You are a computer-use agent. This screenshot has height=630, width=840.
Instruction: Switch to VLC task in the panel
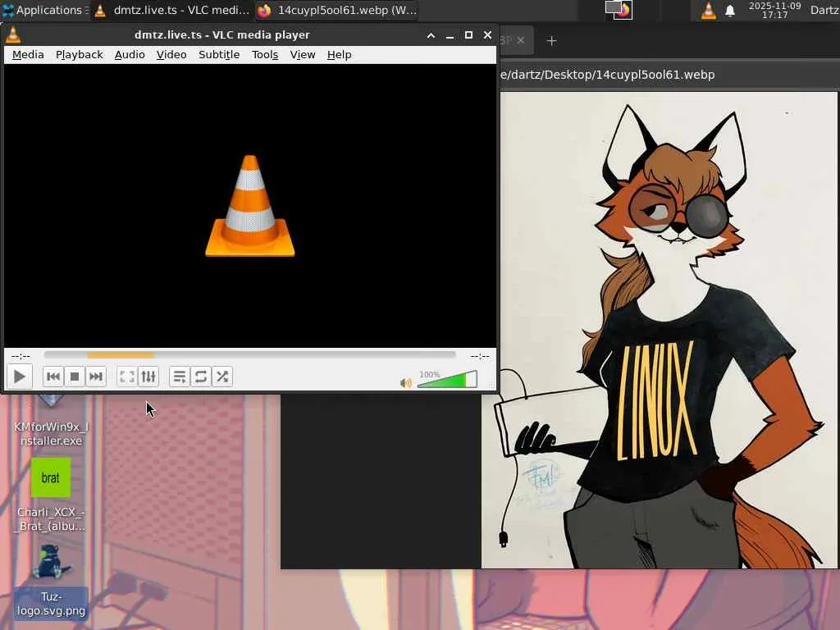[x=171, y=10]
